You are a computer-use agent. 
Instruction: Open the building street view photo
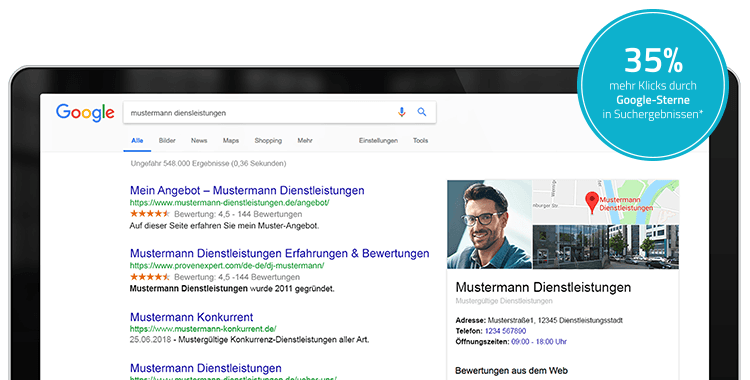pyautogui.click(x=606, y=247)
